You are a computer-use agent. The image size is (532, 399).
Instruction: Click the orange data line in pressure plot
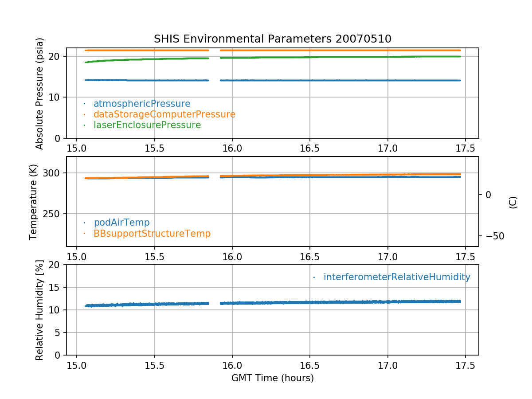[310, 50]
